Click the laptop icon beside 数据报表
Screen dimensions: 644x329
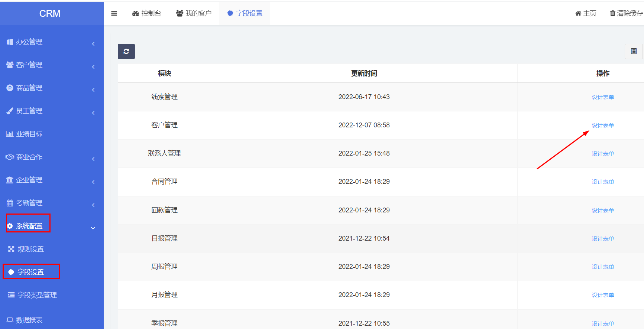10,320
